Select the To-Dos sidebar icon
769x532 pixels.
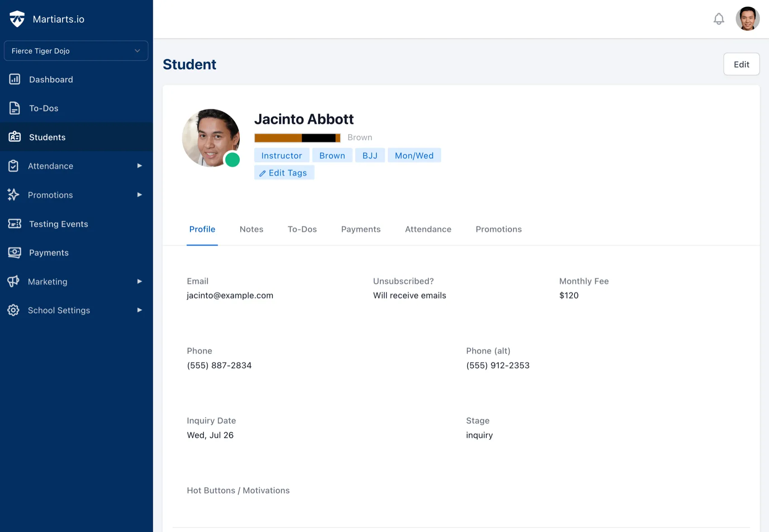[15, 108]
